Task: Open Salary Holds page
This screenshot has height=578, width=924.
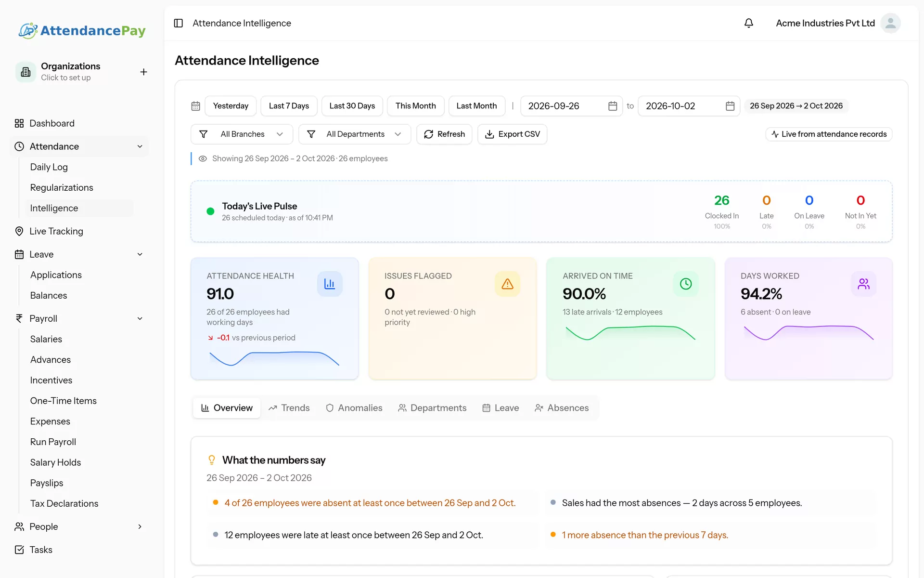Action: point(79,462)
